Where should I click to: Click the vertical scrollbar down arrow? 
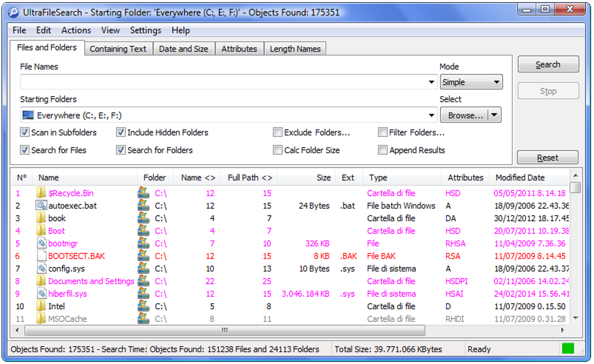[x=575, y=318]
